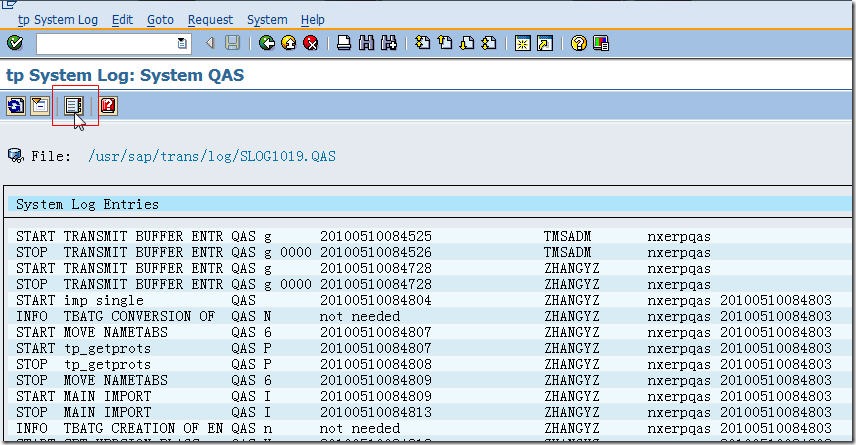856x445 pixels.
Task: Open the tp System Log menu
Action: tap(58, 19)
